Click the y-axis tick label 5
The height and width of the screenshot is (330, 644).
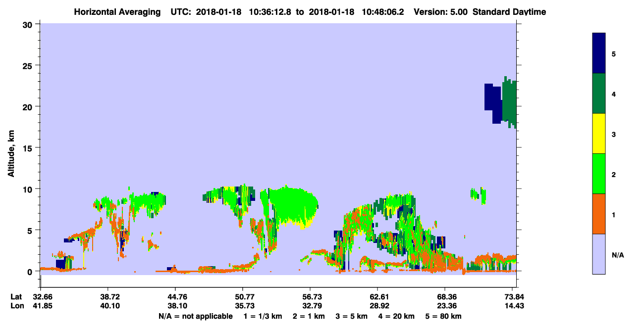point(31,230)
